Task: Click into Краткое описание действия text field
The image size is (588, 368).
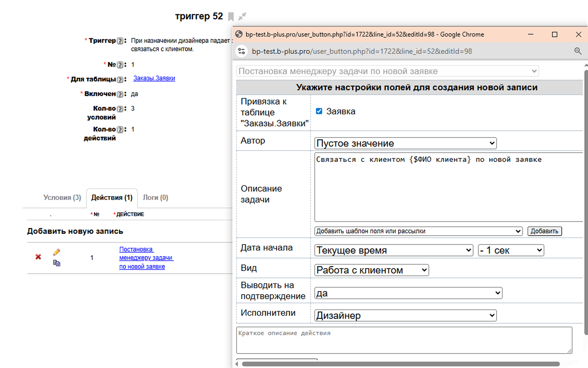Action: click(x=404, y=340)
